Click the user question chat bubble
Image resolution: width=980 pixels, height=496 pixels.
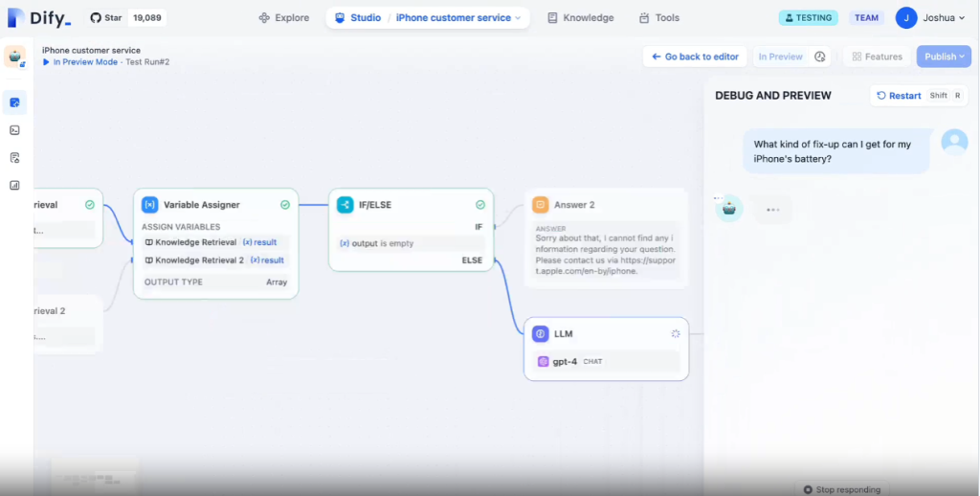[835, 151]
